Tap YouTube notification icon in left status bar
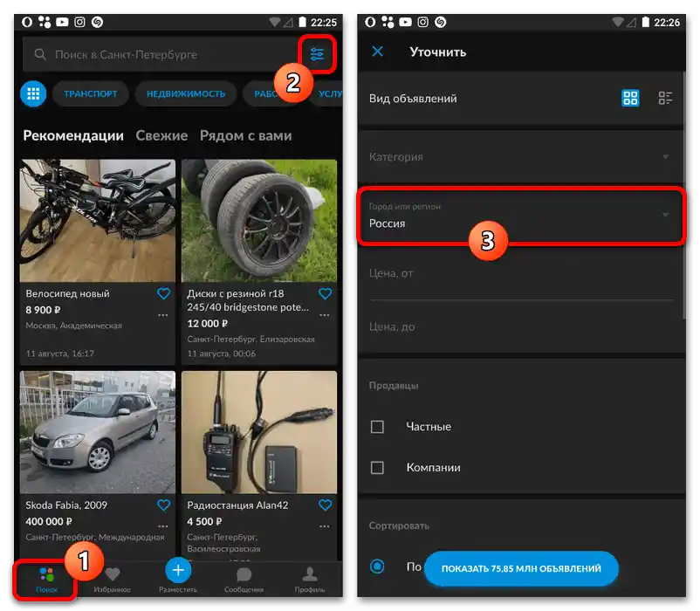The width and height of the screenshot is (700, 611). point(62,22)
